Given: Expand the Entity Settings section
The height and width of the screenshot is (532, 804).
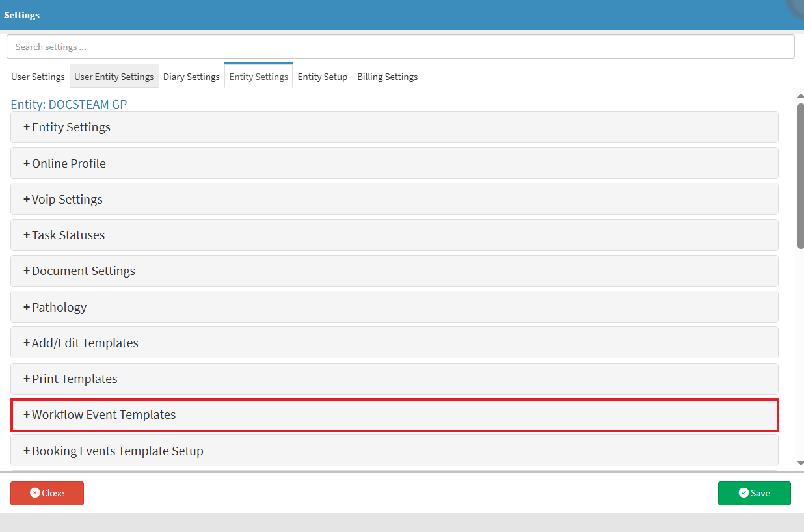Looking at the screenshot, I should (71, 127).
